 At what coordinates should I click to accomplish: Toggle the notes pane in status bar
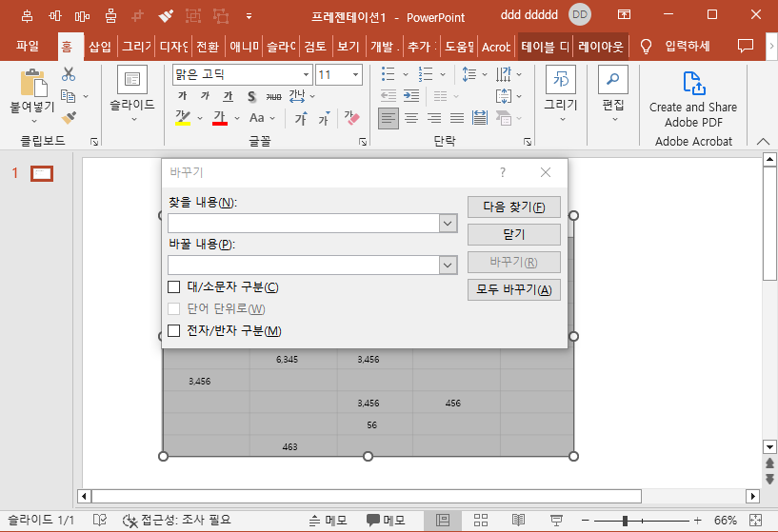pyautogui.click(x=328, y=520)
